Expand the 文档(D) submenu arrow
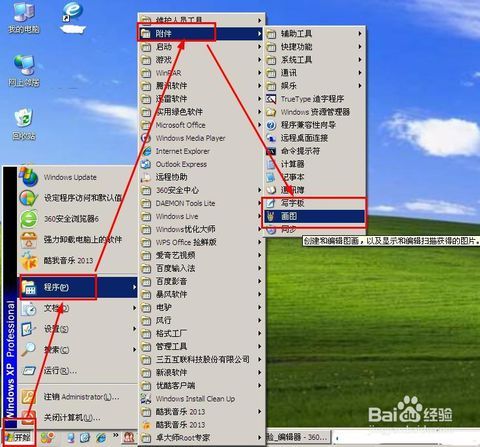The image size is (480, 447). pyautogui.click(x=134, y=308)
